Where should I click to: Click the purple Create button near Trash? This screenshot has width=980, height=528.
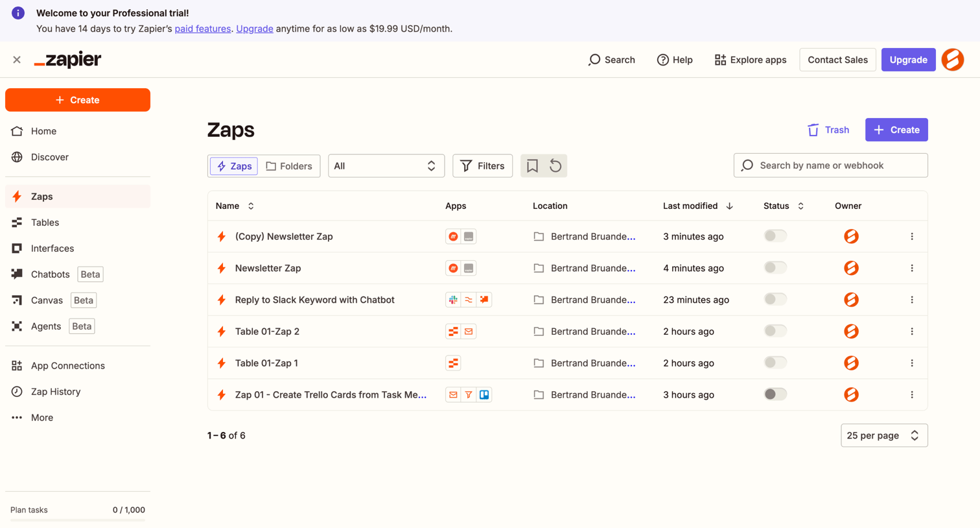click(x=896, y=130)
